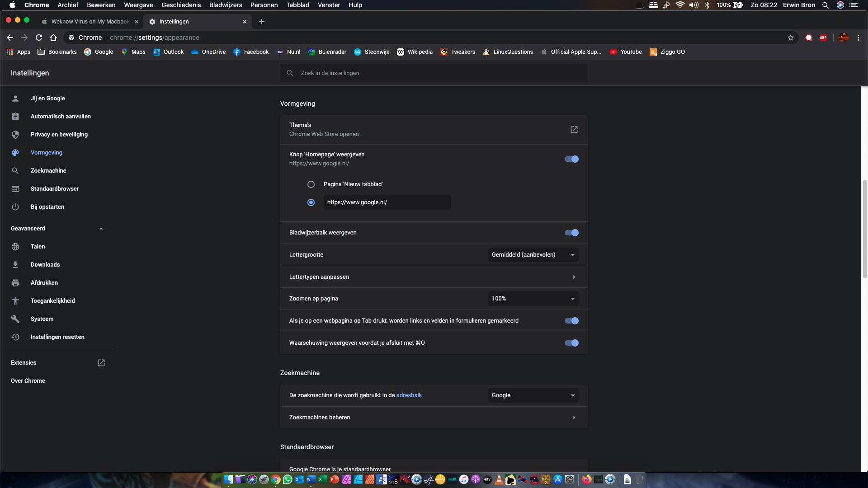Viewport: 868px width, 488px height.
Task: Open Extensies external link icon
Action: point(101,363)
